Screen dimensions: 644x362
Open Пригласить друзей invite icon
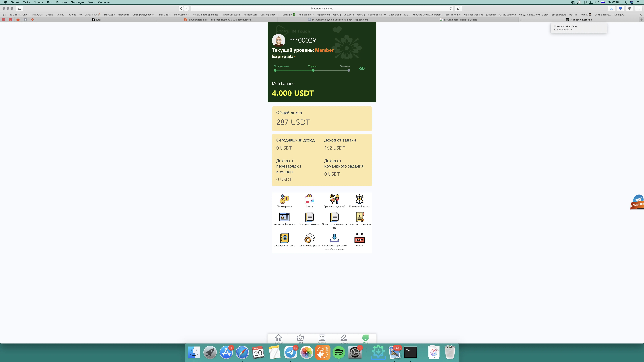tap(334, 199)
